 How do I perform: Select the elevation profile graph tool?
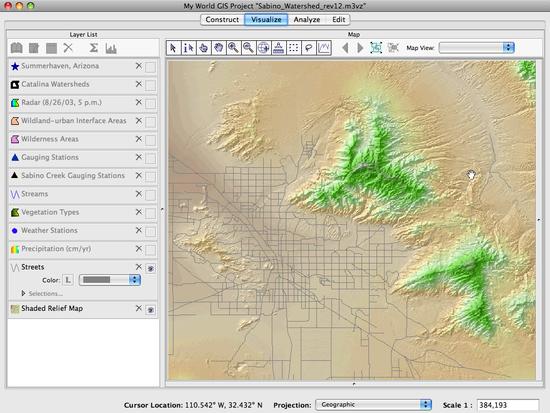(324, 48)
